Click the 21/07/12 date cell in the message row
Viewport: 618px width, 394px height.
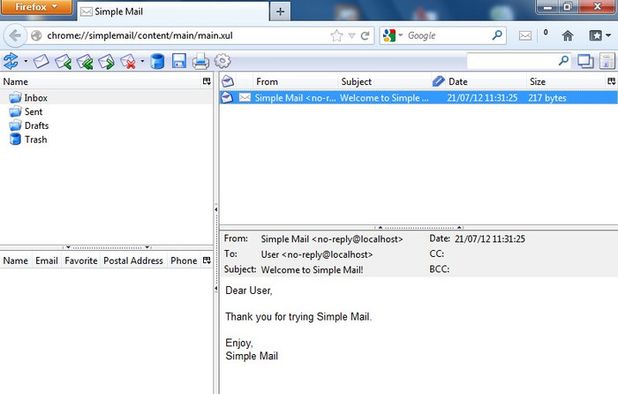[x=482, y=98]
